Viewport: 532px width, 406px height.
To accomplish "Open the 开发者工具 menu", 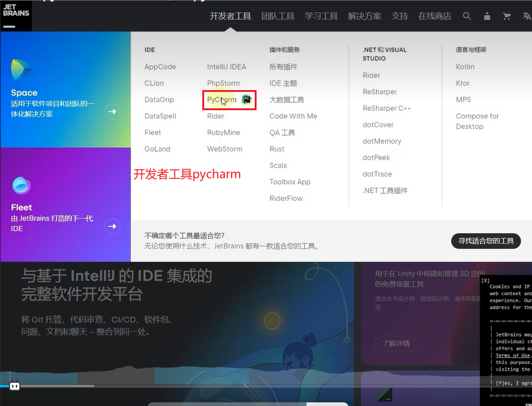I will click(x=230, y=16).
